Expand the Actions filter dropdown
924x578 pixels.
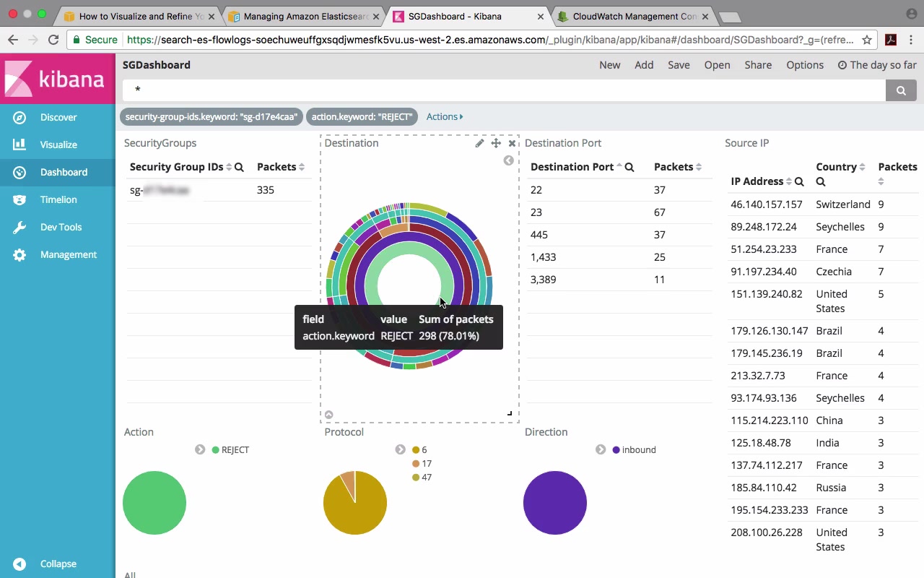click(x=444, y=116)
